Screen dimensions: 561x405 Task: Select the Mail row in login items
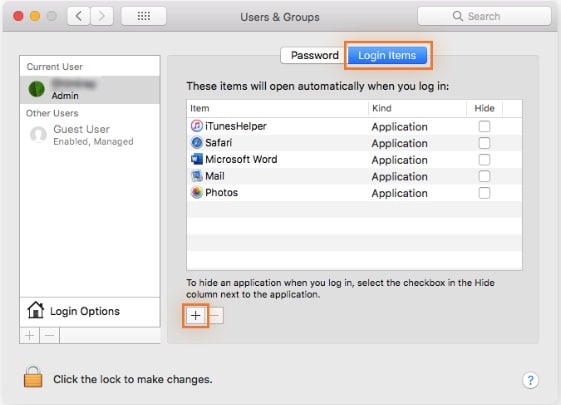(354, 176)
